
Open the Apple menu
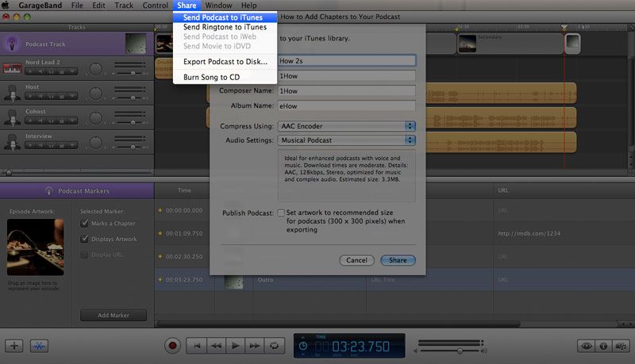(x=6, y=6)
